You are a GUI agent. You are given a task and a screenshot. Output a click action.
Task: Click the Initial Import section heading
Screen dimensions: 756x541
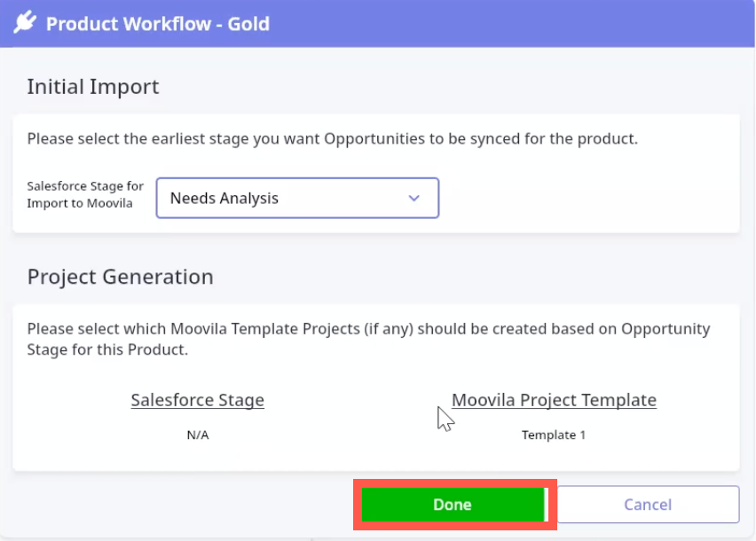[x=93, y=87]
